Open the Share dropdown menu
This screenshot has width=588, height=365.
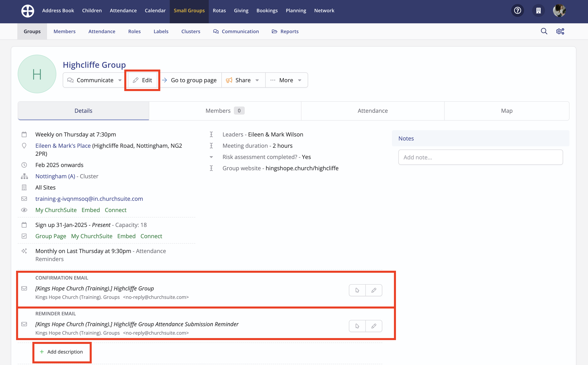coord(243,80)
